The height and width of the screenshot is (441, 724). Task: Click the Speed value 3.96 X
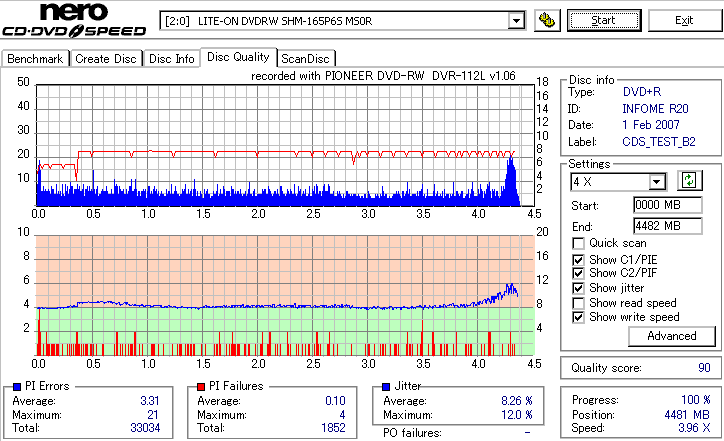click(694, 428)
